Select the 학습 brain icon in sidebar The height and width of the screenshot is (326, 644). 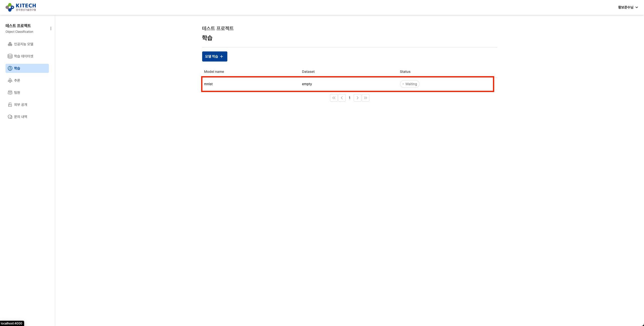[10, 68]
